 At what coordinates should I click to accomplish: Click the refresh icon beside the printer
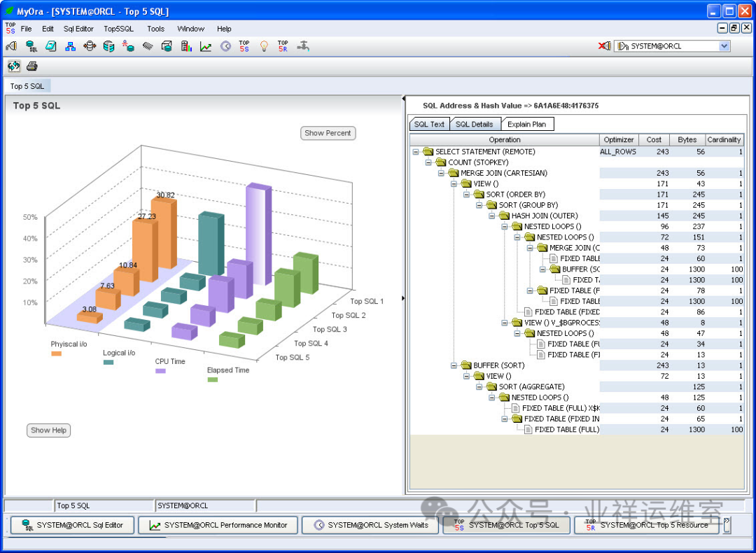pos(13,66)
